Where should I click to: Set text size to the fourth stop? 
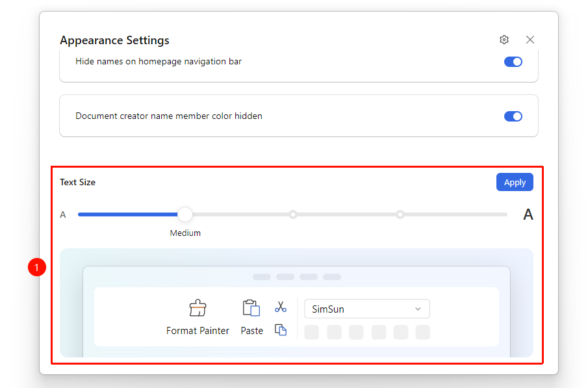400,214
